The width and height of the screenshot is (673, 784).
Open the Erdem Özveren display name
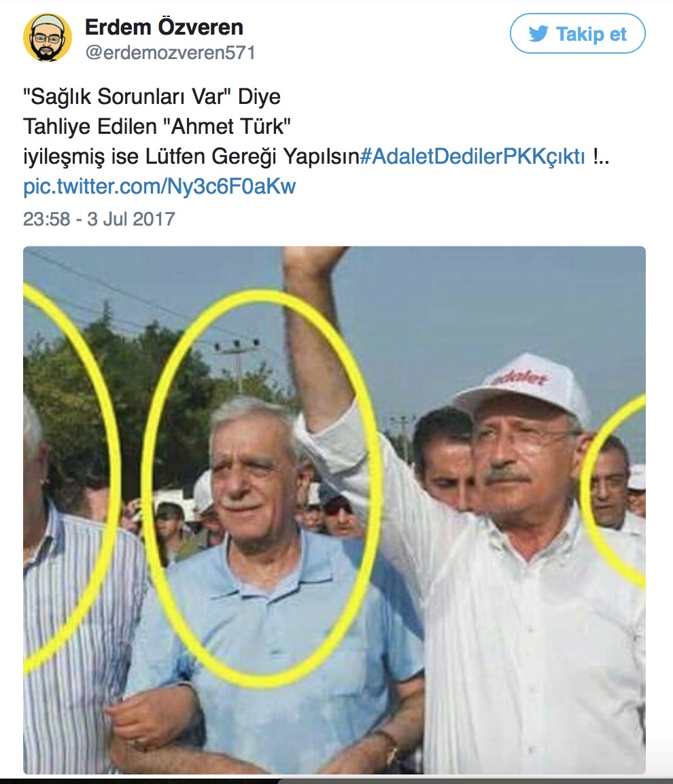164,27
